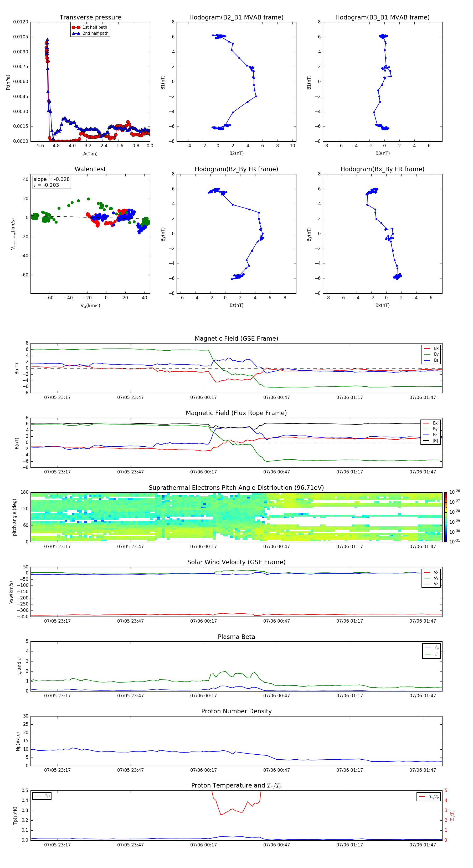This screenshot has width=473, height=868.
Task: Click the "Hodogram(Bz_By FR frame)" title
Action: click(x=236, y=169)
